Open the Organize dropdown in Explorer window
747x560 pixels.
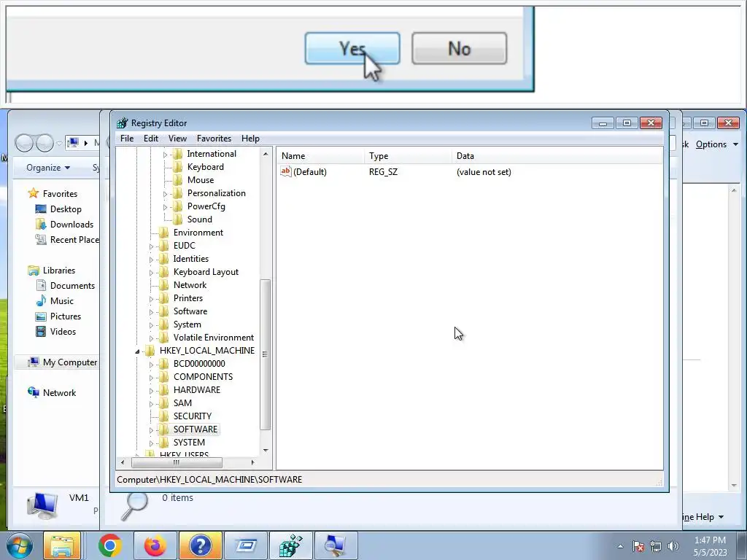pyautogui.click(x=48, y=168)
